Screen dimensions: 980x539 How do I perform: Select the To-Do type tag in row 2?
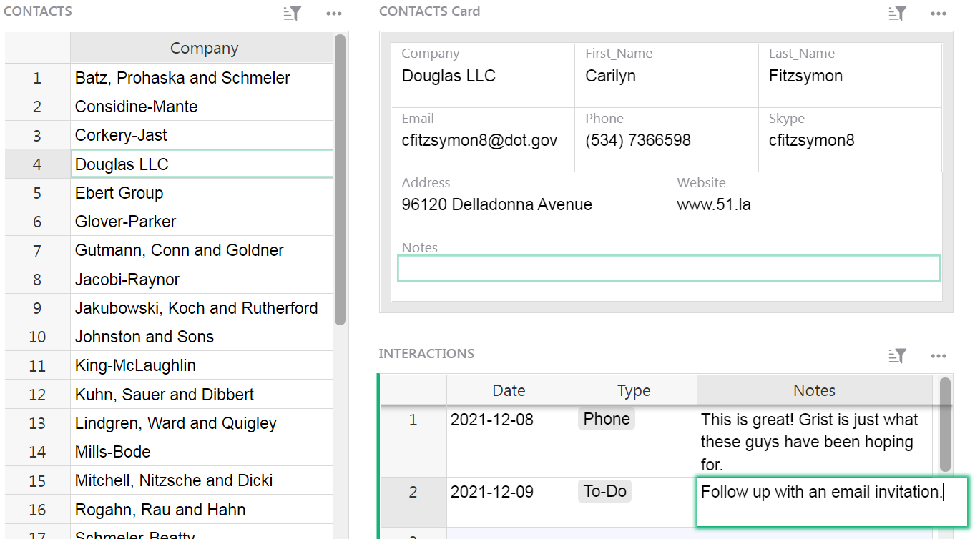point(605,492)
